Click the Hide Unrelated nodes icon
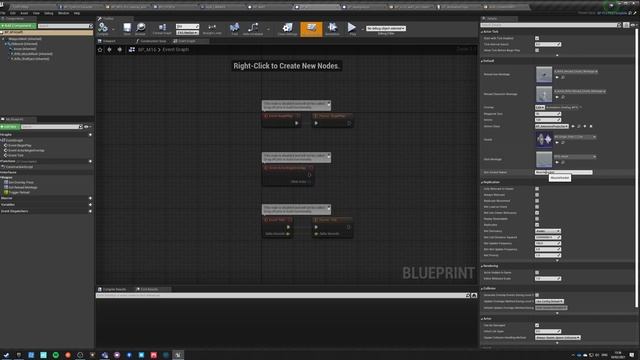Viewport: 640px width, 360px height. point(253,28)
